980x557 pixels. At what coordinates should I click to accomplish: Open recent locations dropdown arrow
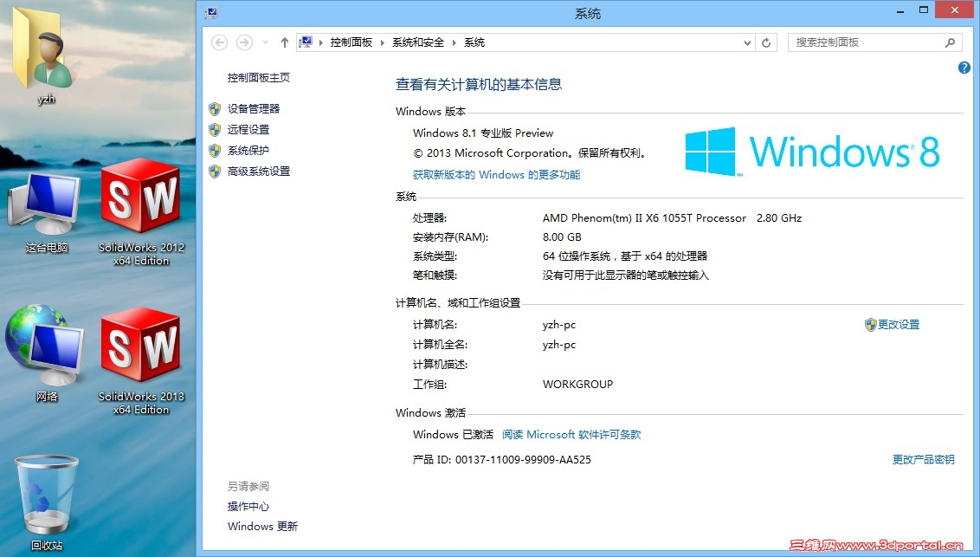pyautogui.click(x=265, y=42)
